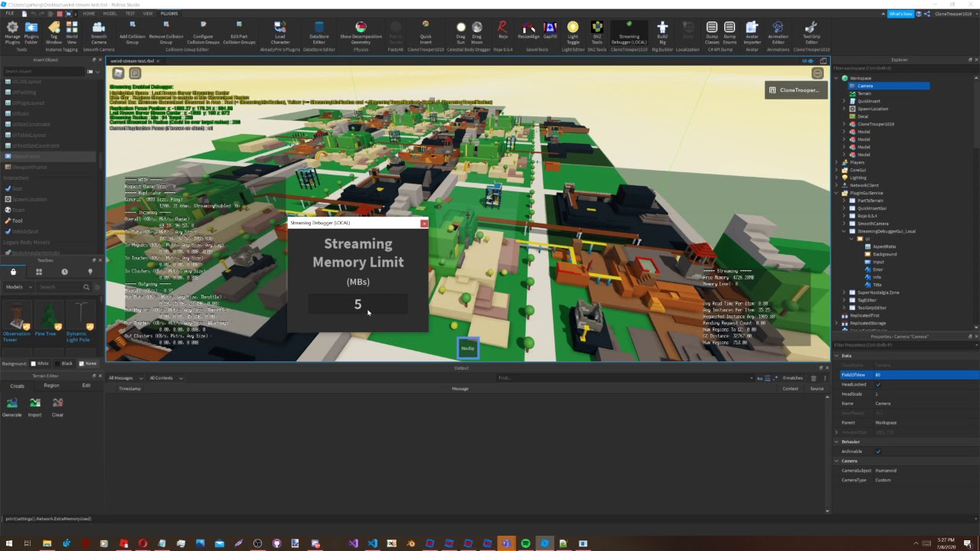980x551 pixels.
Task: Open the DataStore Editor
Action: 319,32
